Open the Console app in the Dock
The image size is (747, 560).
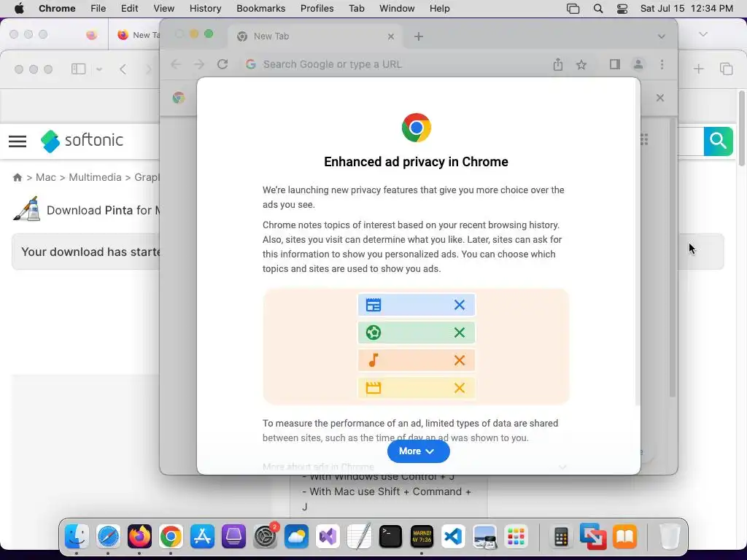point(422,537)
